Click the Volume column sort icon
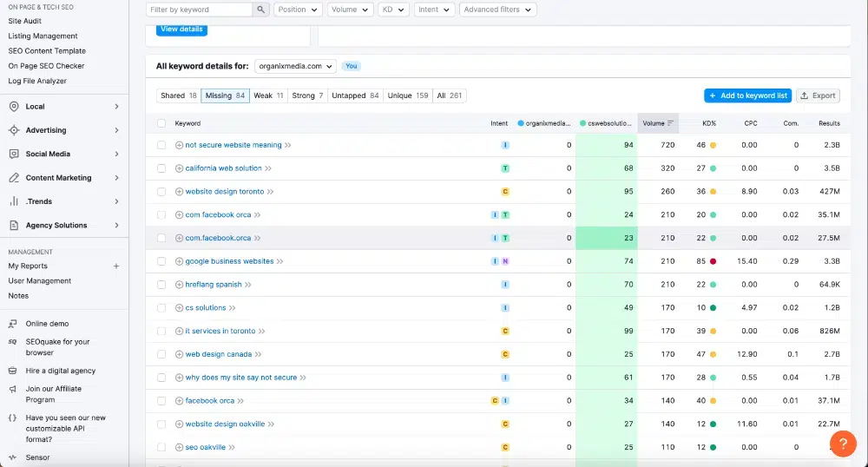 [x=670, y=123]
